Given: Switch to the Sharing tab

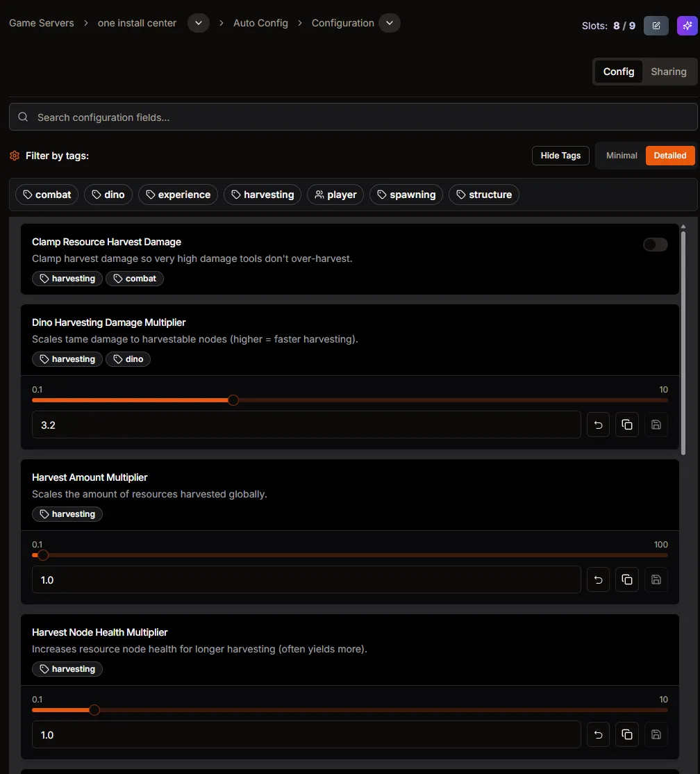Looking at the screenshot, I should pos(668,72).
